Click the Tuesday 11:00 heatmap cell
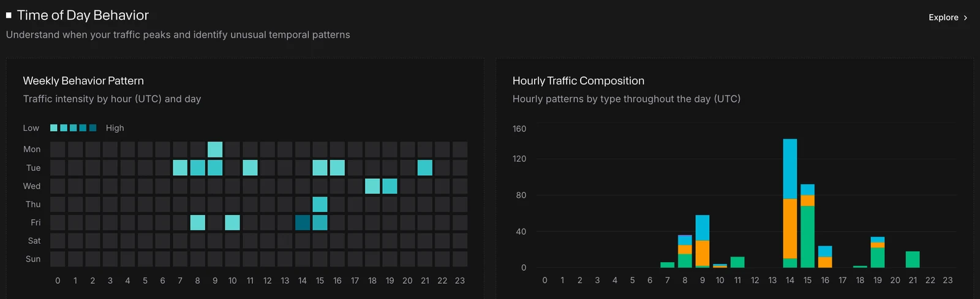Screen dimensions: 980x299 point(250,168)
